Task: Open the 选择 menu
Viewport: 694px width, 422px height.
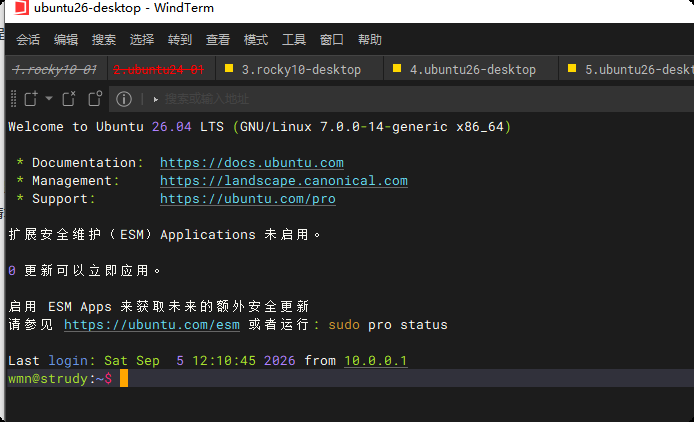Action: [x=142, y=40]
